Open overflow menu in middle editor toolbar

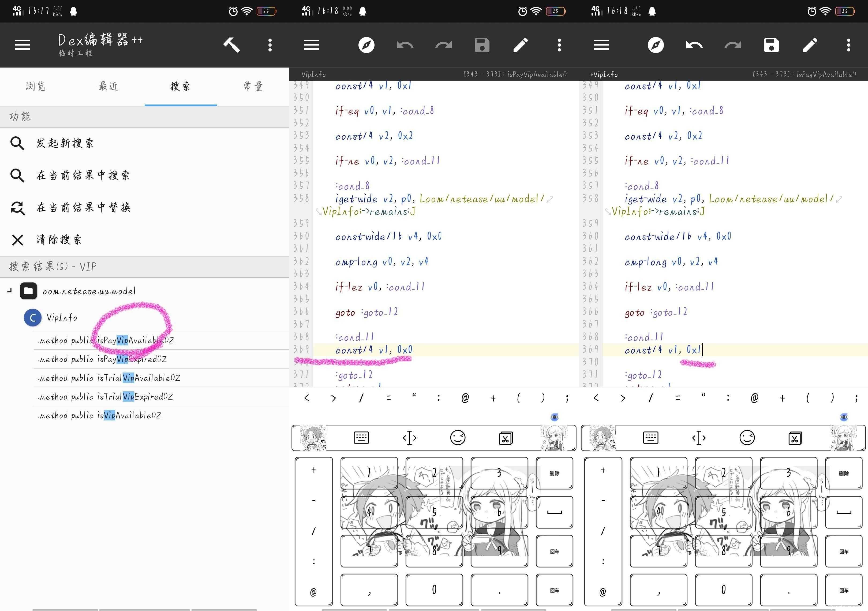coord(559,45)
